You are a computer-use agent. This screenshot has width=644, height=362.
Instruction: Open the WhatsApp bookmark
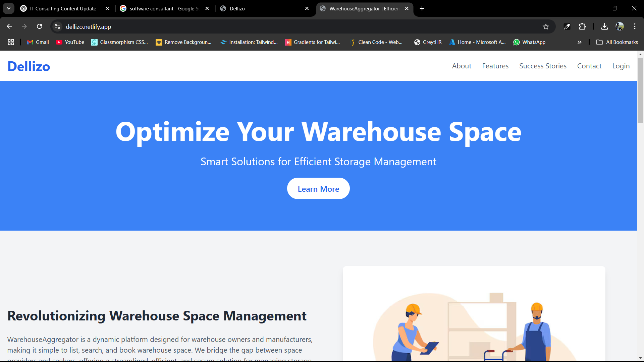coord(529,42)
